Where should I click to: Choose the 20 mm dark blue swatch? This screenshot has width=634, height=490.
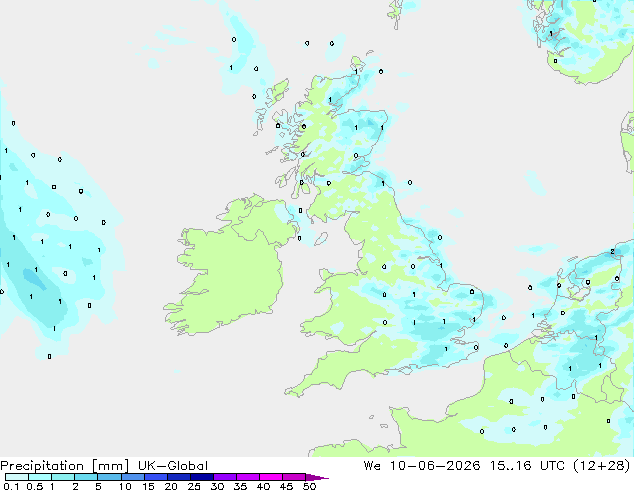(178, 477)
